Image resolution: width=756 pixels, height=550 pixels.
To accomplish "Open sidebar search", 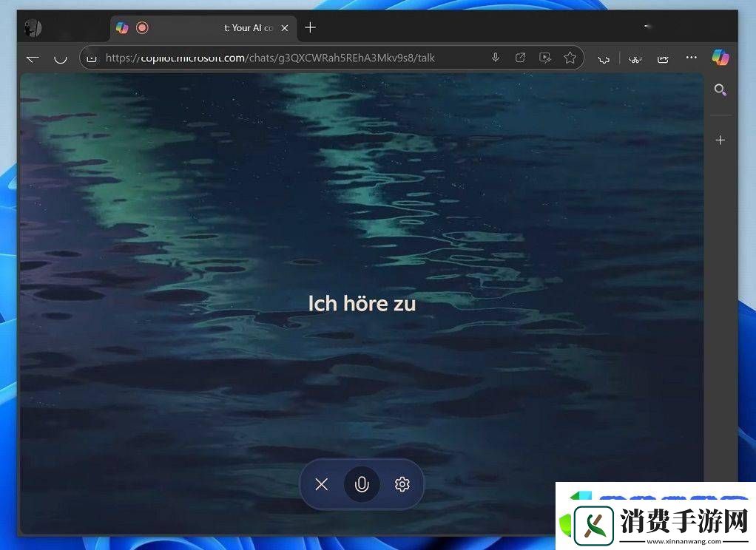I will [720, 90].
